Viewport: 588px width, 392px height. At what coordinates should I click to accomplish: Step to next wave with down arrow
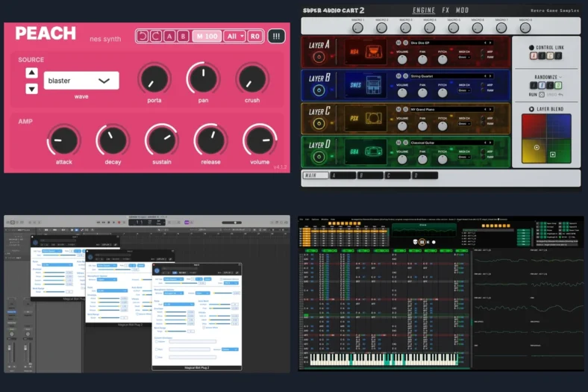click(31, 89)
